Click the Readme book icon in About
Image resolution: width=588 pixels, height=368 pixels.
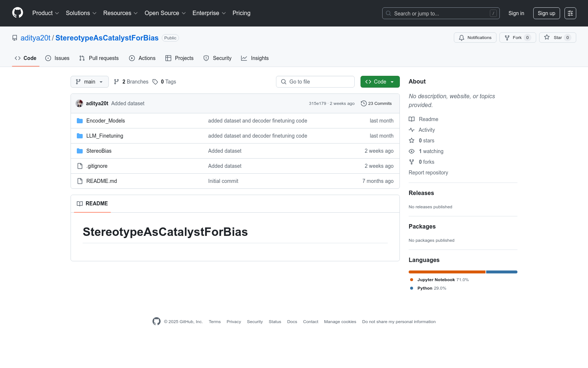[412, 119]
